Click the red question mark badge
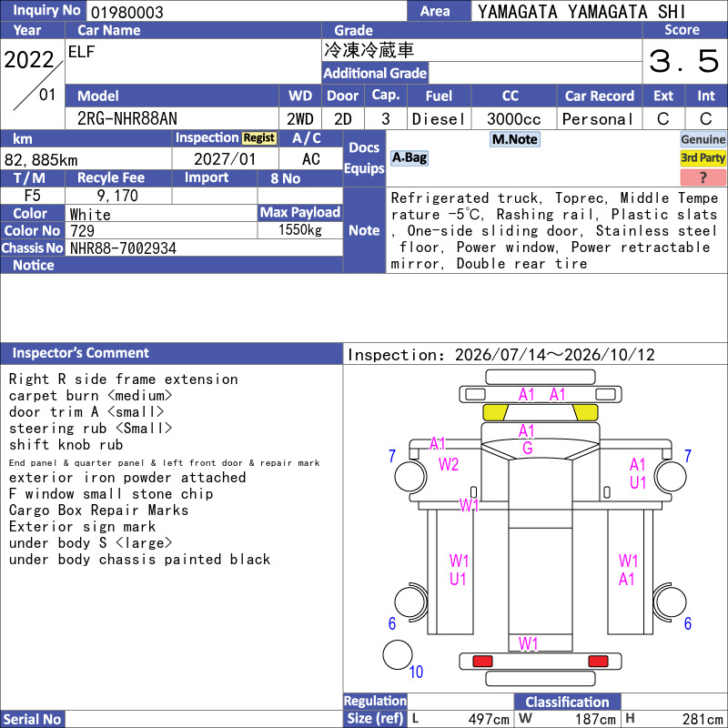Viewport: 728px width, 728px height. (x=703, y=177)
